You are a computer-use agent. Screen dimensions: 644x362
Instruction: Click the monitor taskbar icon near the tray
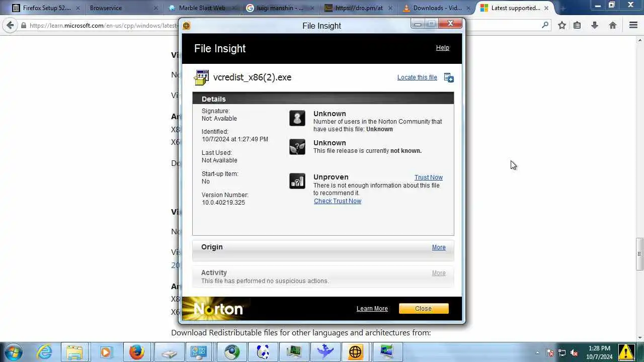(x=386, y=352)
